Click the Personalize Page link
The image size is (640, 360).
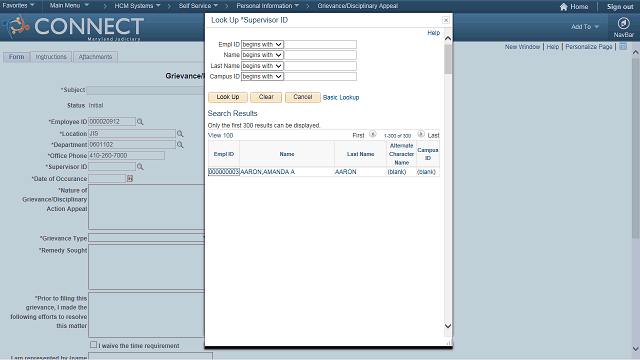click(x=589, y=47)
